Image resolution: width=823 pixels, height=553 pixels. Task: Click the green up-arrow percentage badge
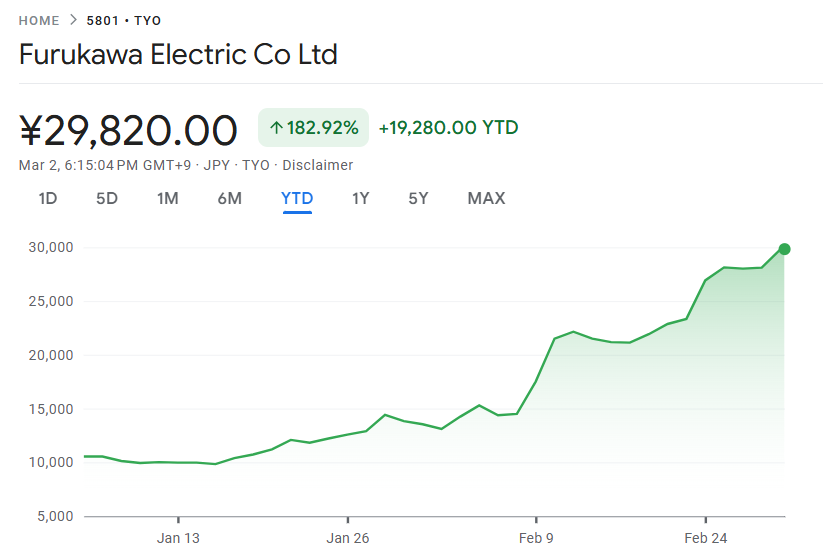pos(313,128)
